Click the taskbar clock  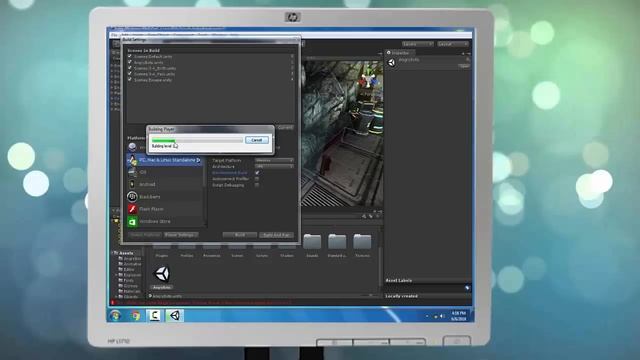click(x=459, y=316)
